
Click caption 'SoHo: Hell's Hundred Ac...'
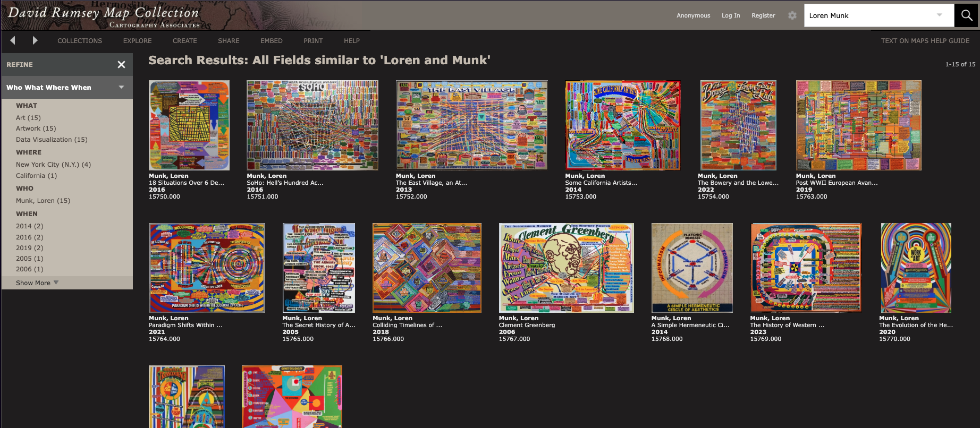click(285, 183)
